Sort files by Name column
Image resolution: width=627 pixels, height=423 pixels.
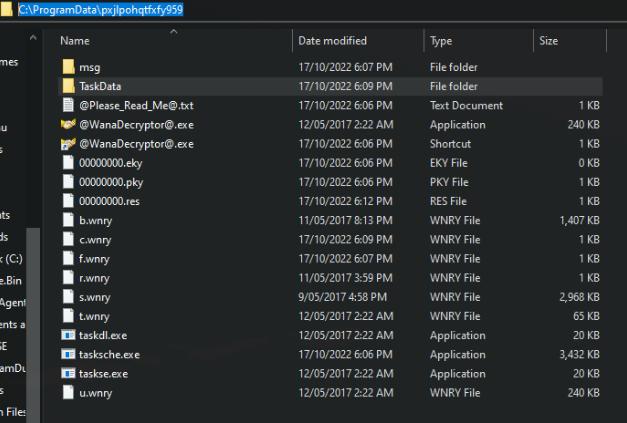tap(75, 41)
